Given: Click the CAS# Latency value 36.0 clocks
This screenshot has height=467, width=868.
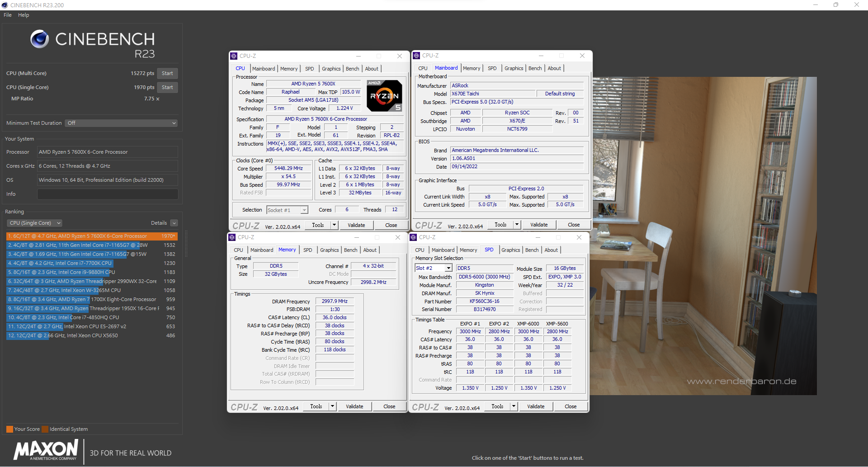Looking at the screenshot, I should tap(335, 317).
